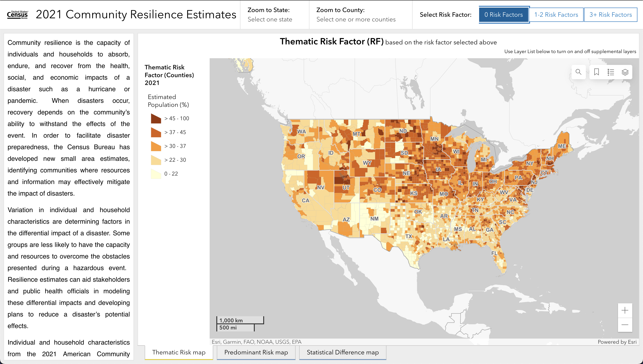Click the Esri, Garmin attribution text
Viewport: 643px width, 364px height.
pos(257,342)
